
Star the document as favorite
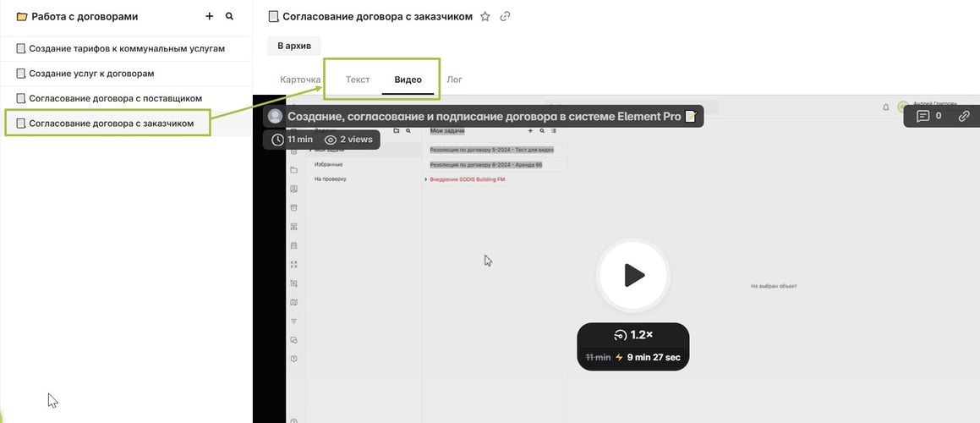point(485,17)
